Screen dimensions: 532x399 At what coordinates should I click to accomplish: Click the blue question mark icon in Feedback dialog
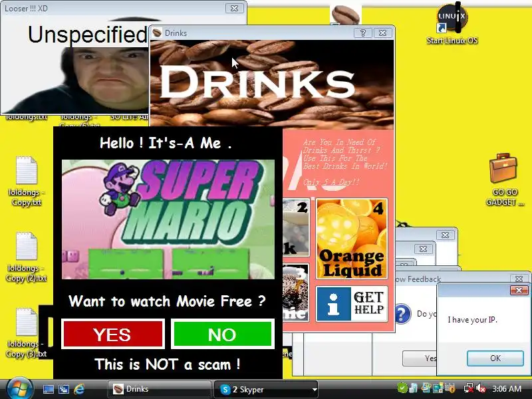(403, 314)
